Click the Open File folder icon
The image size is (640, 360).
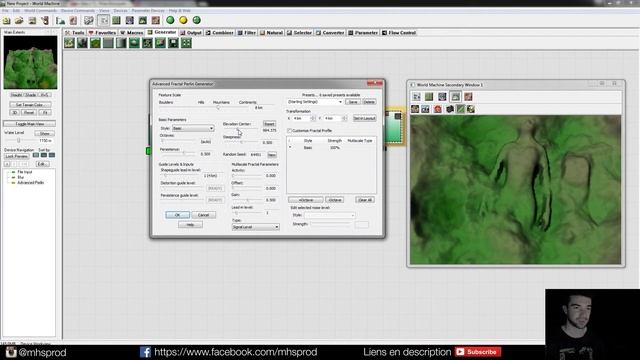tap(19, 20)
